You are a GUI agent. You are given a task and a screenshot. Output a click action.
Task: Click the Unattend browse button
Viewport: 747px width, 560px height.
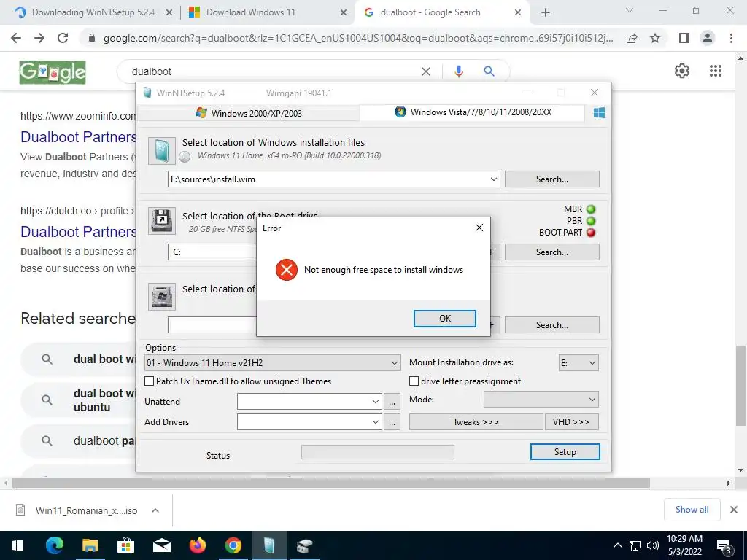click(392, 402)
